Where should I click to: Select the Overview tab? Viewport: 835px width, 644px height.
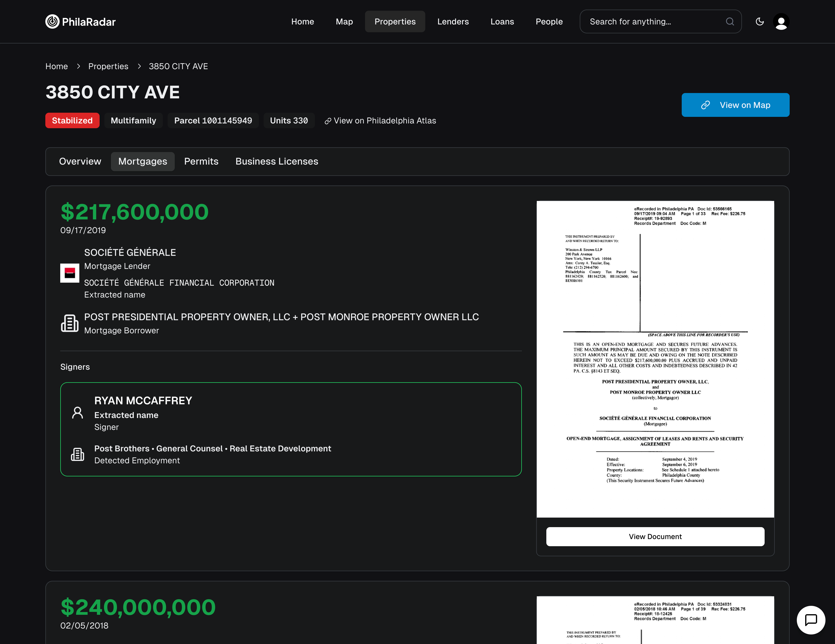pyautogui.click(x=80, y=161)
